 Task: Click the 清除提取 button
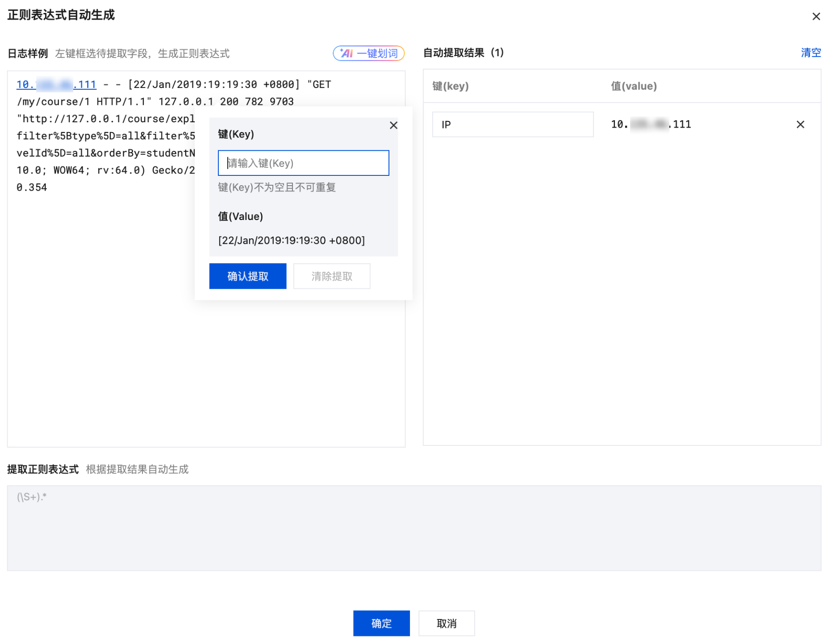[332, 276]
